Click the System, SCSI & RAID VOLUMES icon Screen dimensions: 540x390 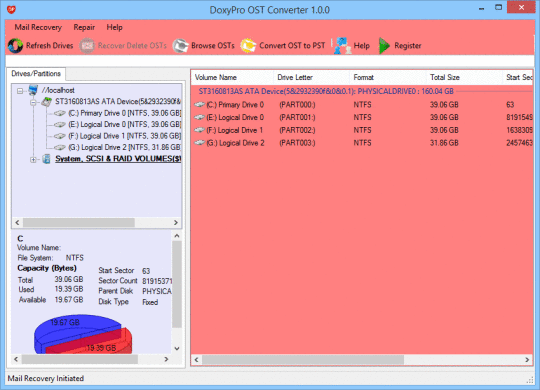[x=46, y=159]
